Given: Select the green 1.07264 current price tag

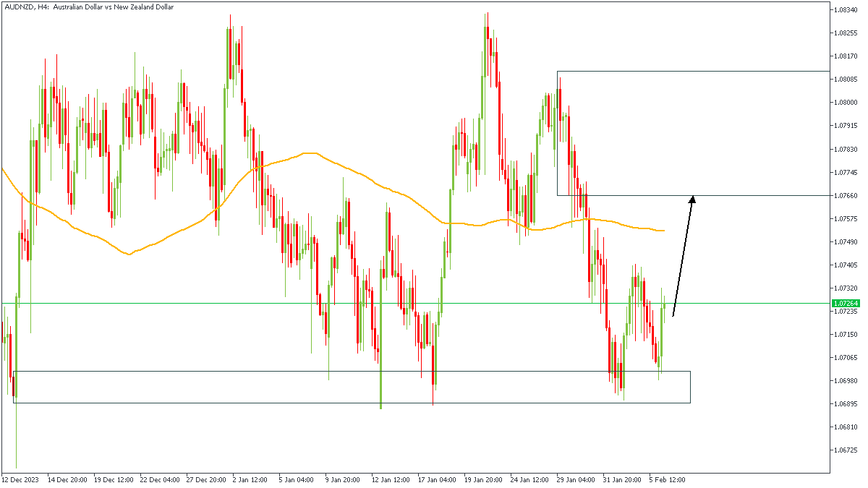Looking at the screenshot, I should [845, 304].
